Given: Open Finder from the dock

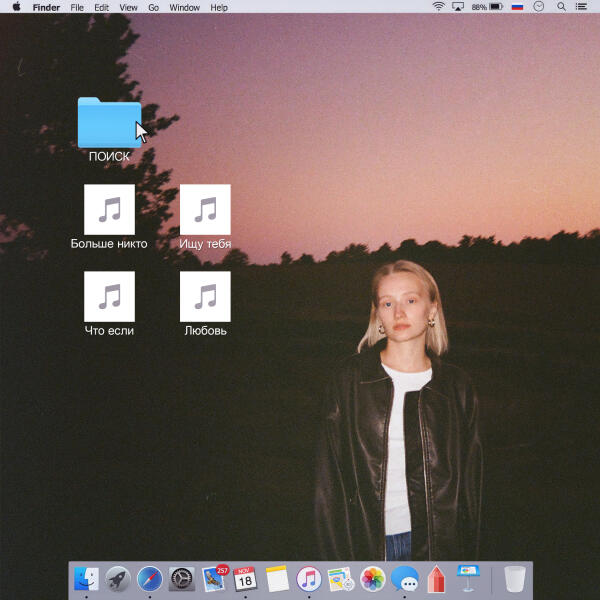Looking at the screenshot, I should pos(87,578).
